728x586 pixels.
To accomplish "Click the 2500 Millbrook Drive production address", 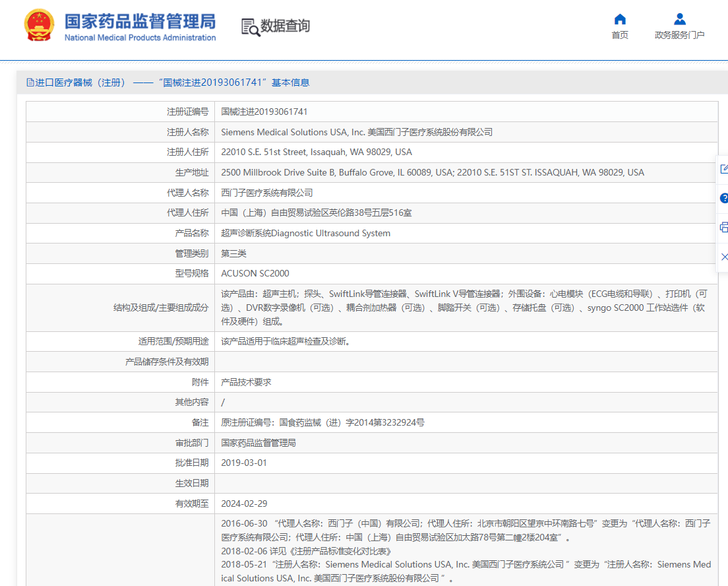I will (x=433, y=172).
